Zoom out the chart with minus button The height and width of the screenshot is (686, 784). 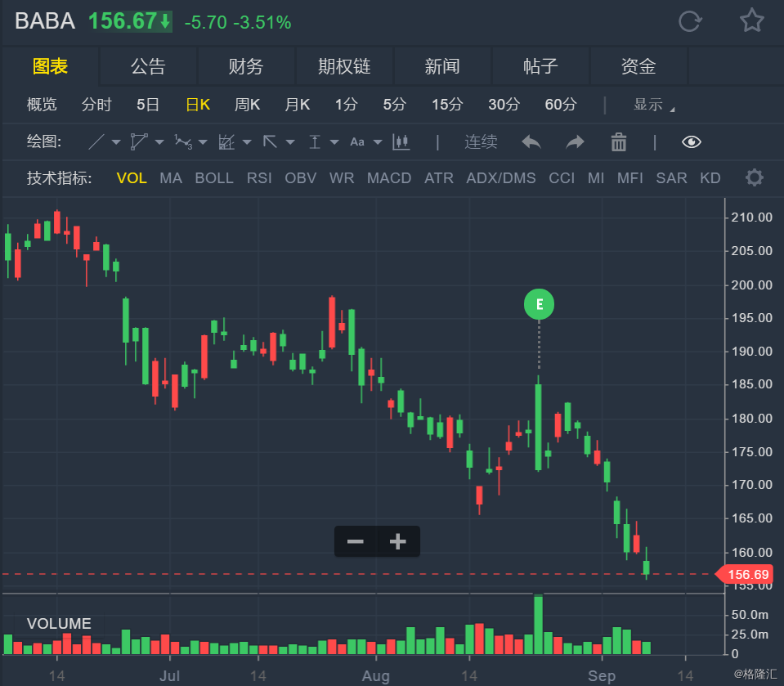[x=356, y=541]
